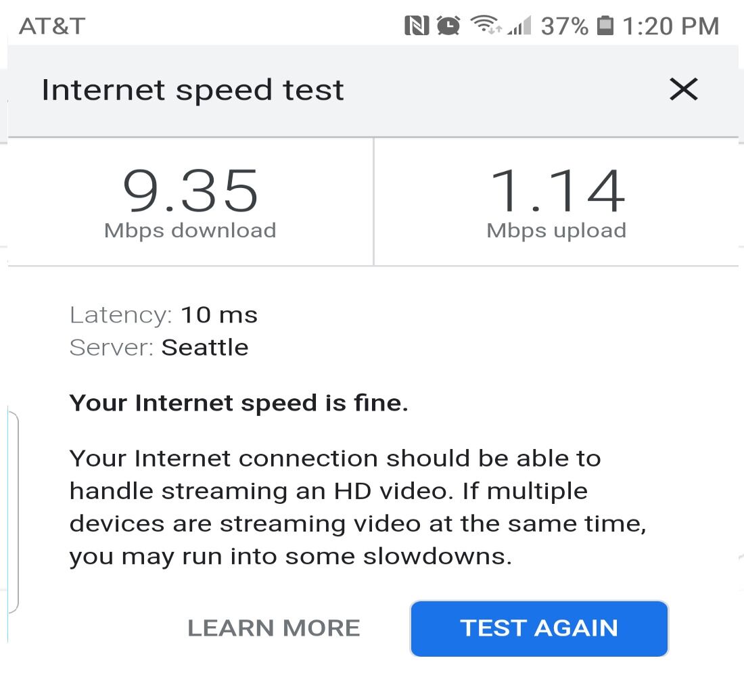Tap 'Your Internet speed is fine' heading
744x700 pixels.
coord(239,403)
